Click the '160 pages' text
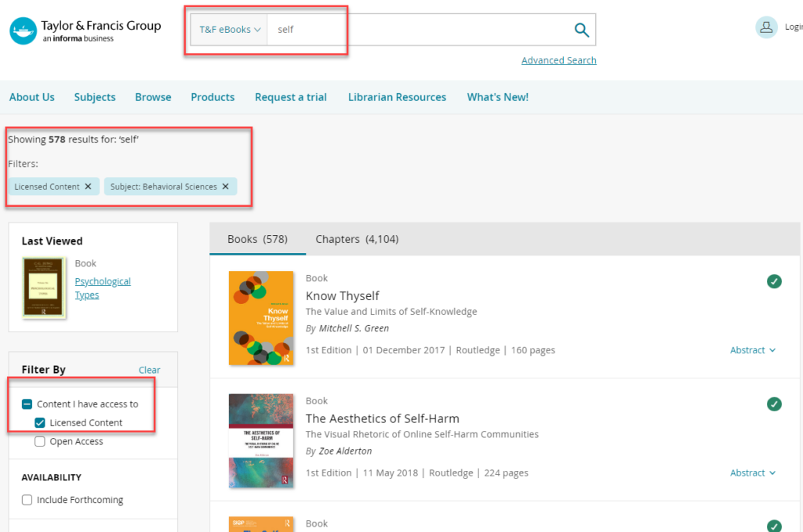 click(x=533, y=350)
